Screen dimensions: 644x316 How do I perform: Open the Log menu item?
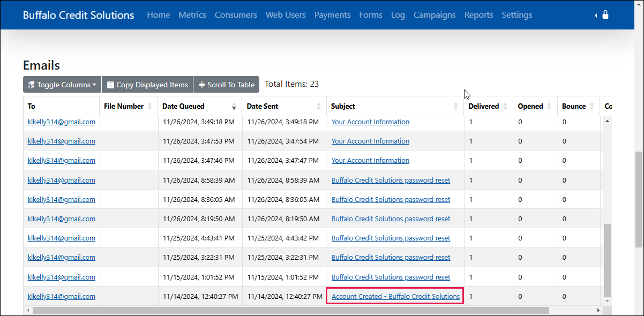(398, 15)
